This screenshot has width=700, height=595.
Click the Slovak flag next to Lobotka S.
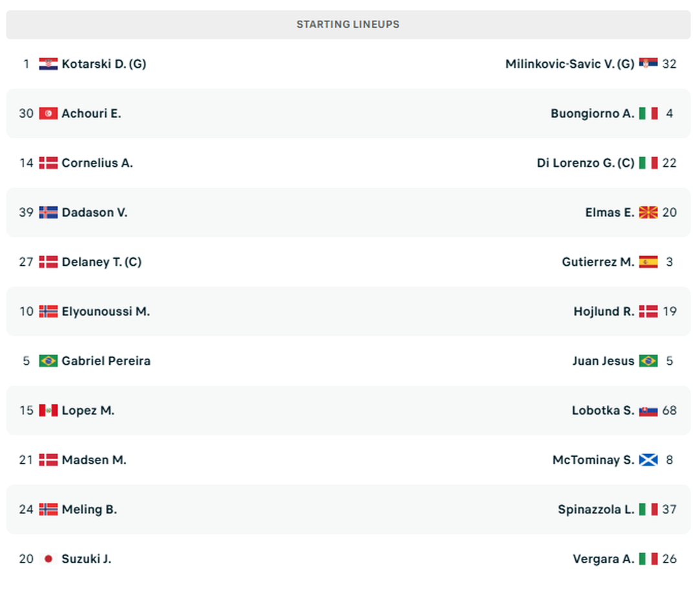coord(648,411)
